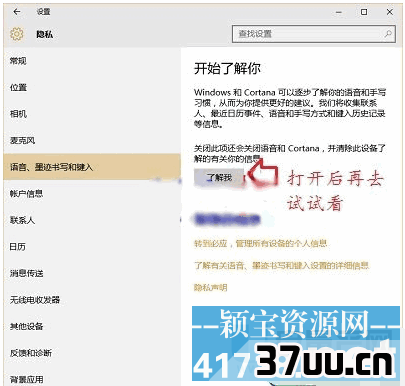Open 反馈和诊断 settings
This screenshot has height=386, width=405.
[x=92, y=353]
